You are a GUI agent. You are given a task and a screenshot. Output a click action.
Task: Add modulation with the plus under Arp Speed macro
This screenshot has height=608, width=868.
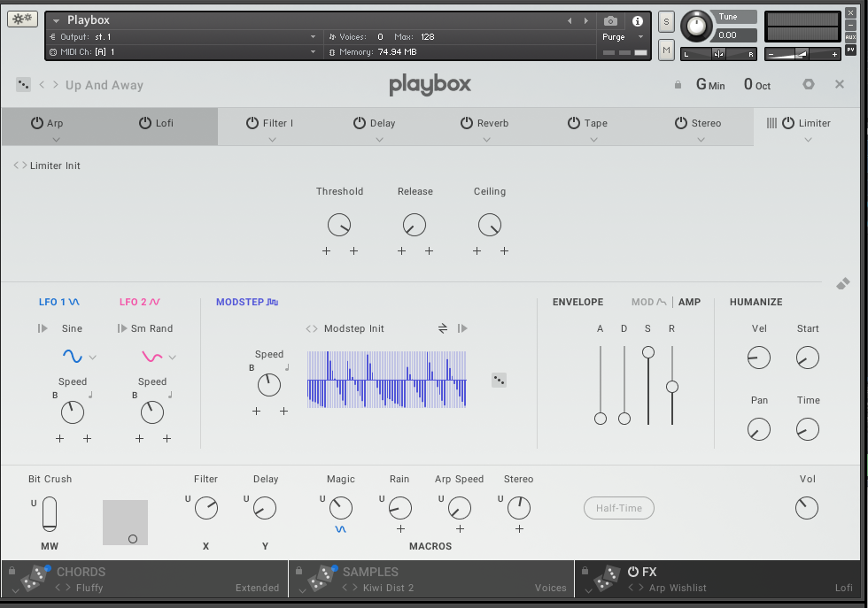coord(460,529)
